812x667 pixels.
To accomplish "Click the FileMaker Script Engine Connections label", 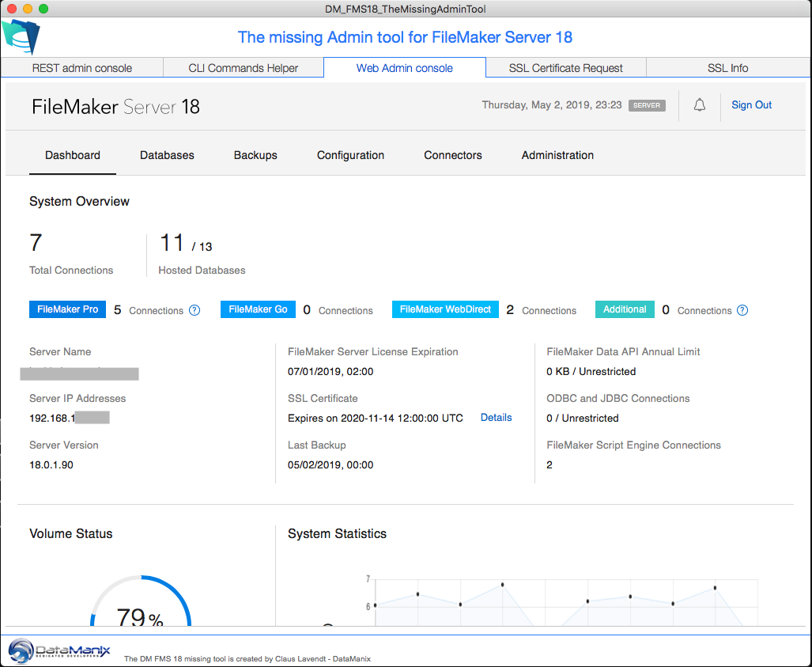I will coord(633,445).
